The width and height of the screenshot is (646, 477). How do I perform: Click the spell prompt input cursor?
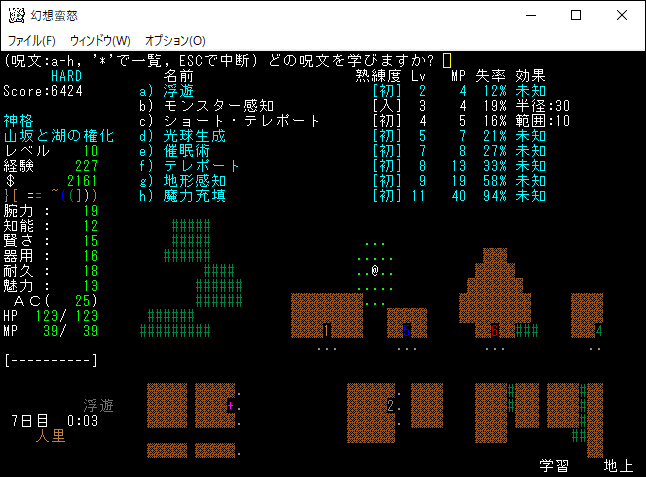[447, 61]
